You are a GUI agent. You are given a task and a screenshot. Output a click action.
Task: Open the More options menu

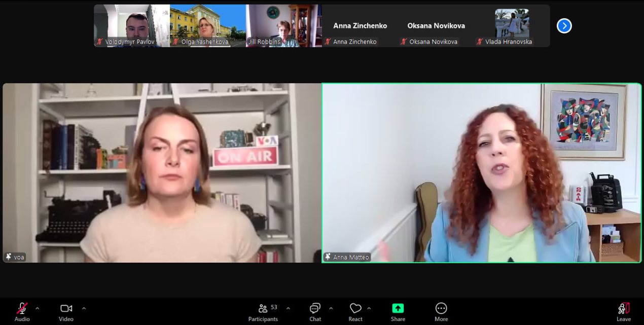[x=441, y=308]
